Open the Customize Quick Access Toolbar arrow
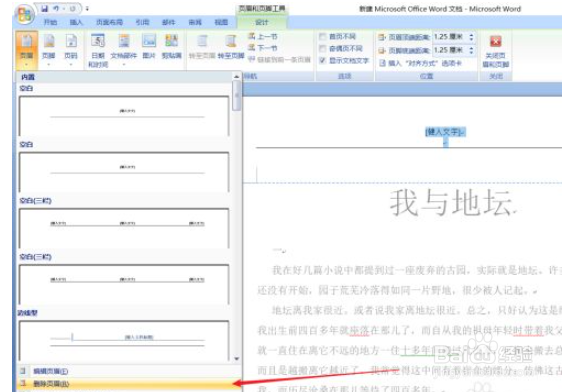This screenshot has width=566, height=392. 87,8
